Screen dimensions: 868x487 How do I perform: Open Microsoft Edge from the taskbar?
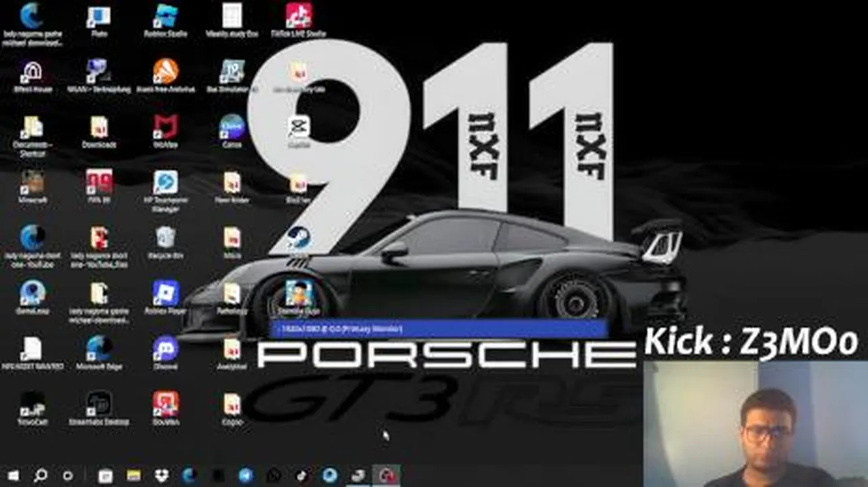click(189, 476)
